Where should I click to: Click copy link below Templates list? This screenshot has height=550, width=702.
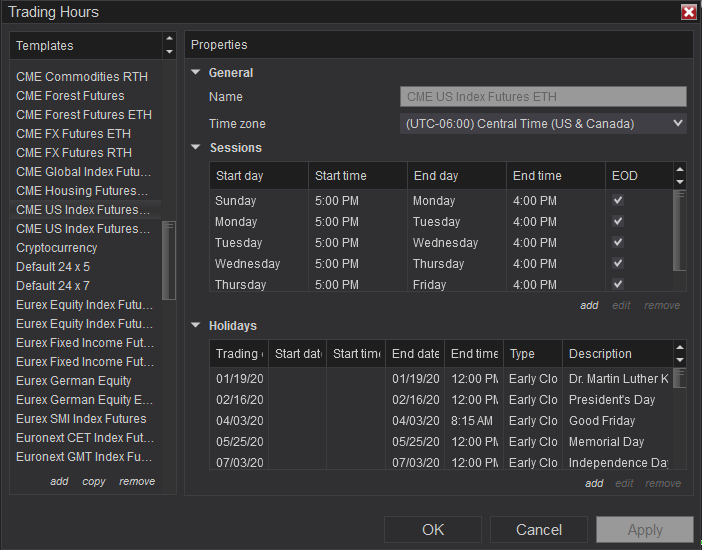coord(94,482)
